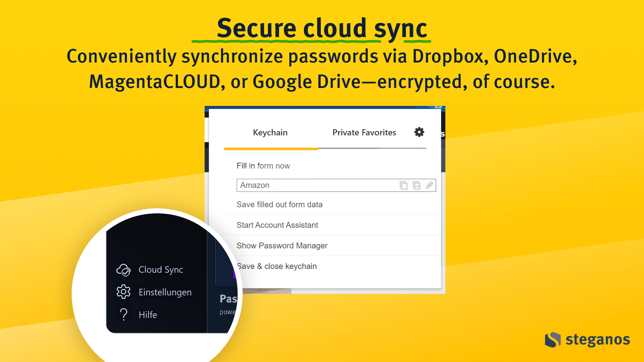Copy the Amazon username to clipboard
644x362 pixels.
pos(404,185)
